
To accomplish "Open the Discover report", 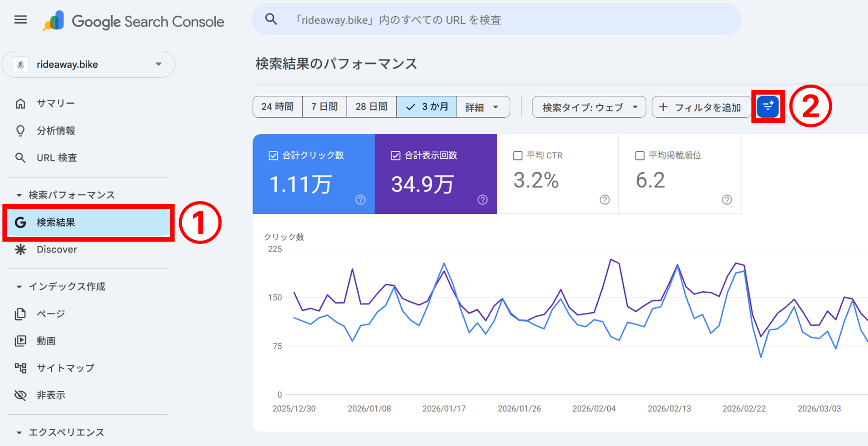I will [56, 249].
